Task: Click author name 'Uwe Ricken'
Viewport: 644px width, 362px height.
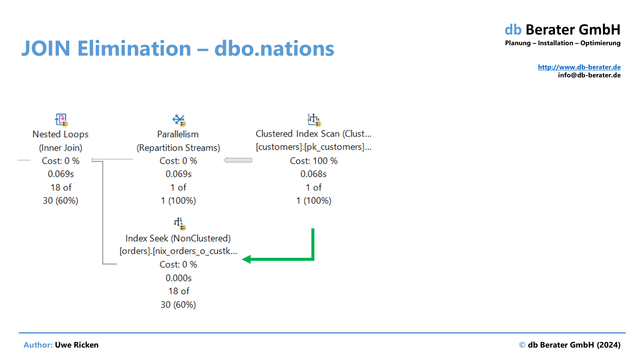Action: 76,345
